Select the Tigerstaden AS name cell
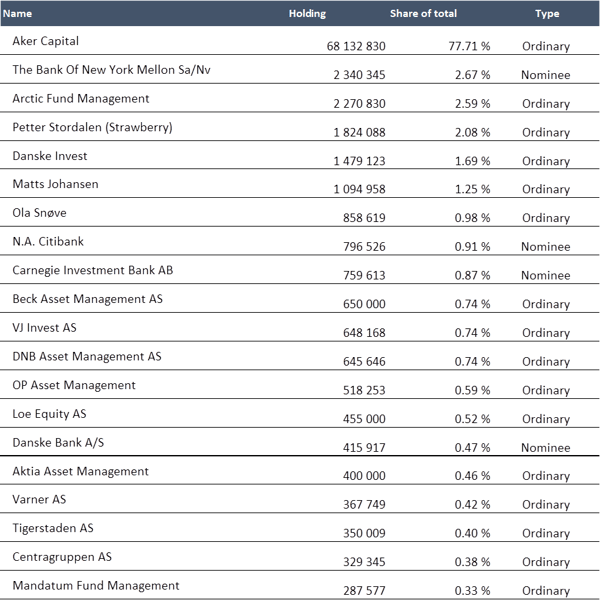Screen dimensions: 600x600 click(x=53, y=528)
